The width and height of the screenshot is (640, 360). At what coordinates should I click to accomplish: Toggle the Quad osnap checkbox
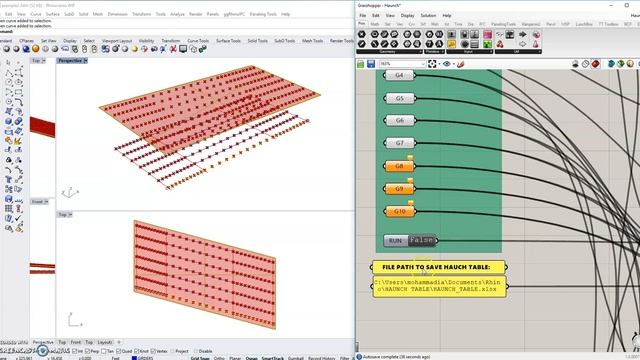119,351
